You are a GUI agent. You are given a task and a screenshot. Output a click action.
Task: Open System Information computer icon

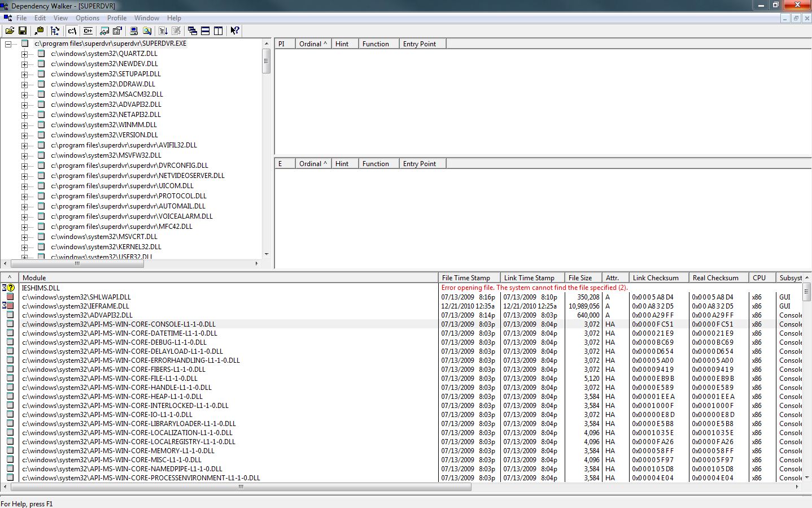click(134, 31)
